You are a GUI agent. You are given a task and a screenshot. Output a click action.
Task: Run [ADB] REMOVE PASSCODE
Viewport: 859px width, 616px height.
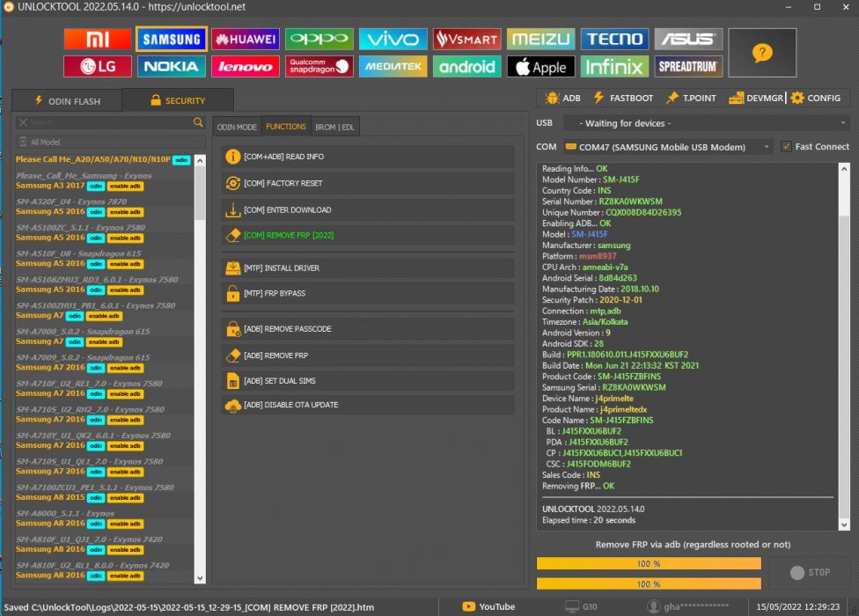(x=368, y=329)
